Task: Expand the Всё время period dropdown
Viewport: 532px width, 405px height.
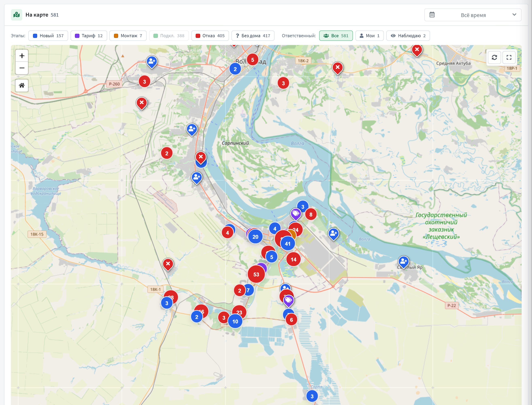Action: [473, 15]
